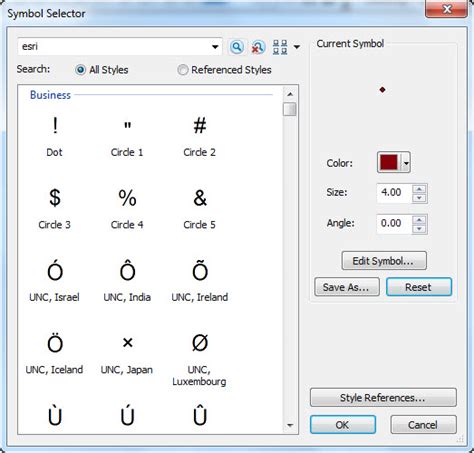Open the Color picker dropdown arrow
Image resolution: width=474 pixels, height=453 pixels.
point(406,163)
